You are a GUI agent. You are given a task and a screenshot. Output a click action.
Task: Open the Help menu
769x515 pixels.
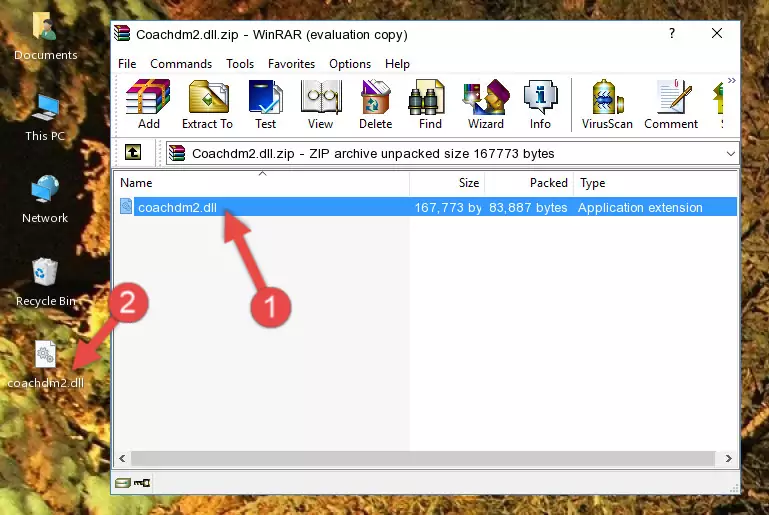tap(397, 64)
